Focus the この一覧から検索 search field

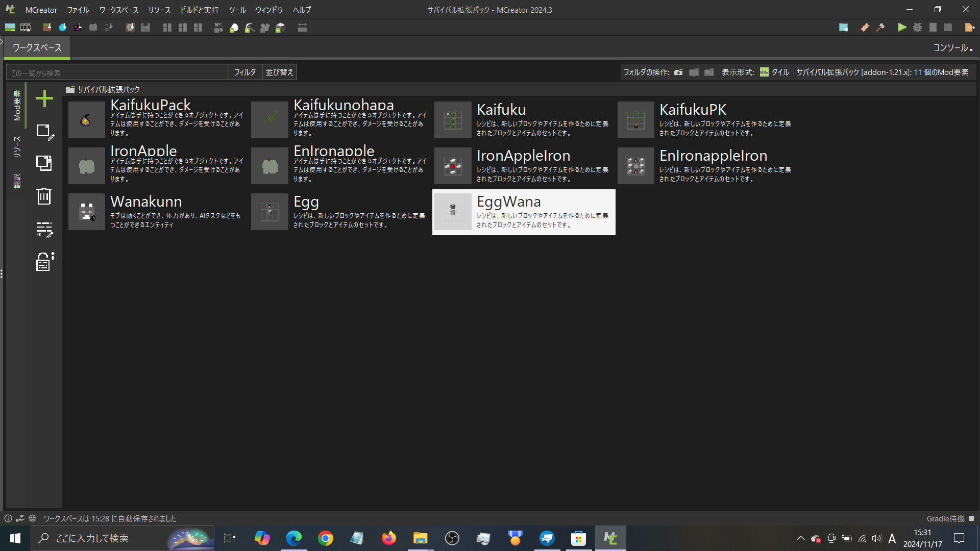(x=117, y=72)
